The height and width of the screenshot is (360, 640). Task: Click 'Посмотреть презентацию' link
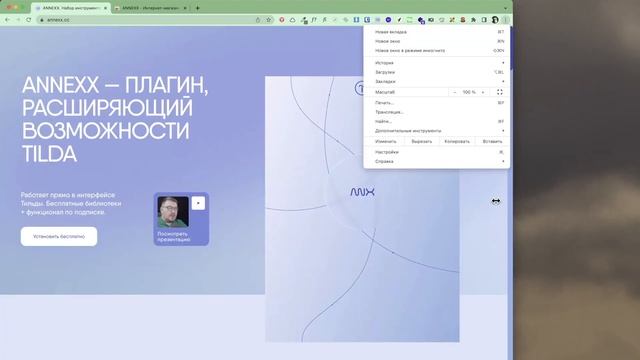pyautogui.click(x=173, y=237)
